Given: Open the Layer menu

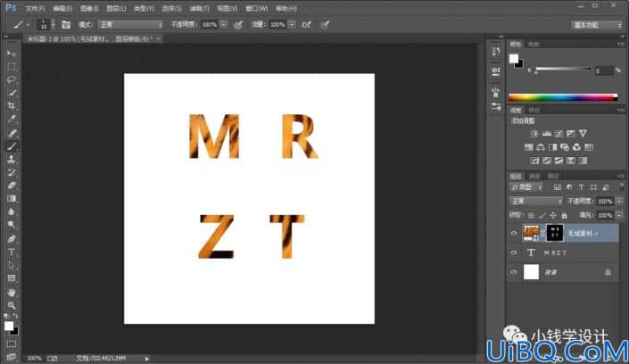Looking at the screenshot, I should pyautogui.click(x=116, y=8).
